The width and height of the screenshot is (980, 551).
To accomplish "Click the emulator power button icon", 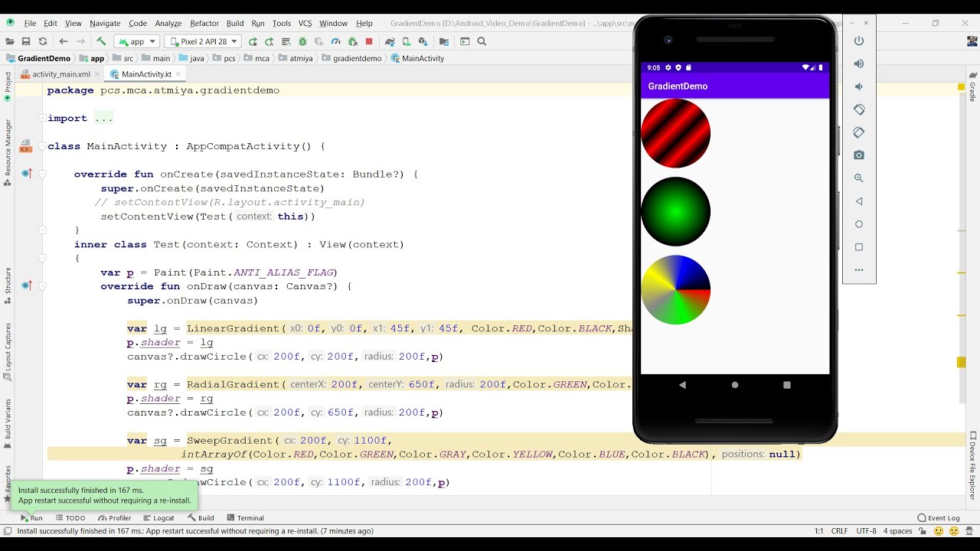I will click(859, 41).
